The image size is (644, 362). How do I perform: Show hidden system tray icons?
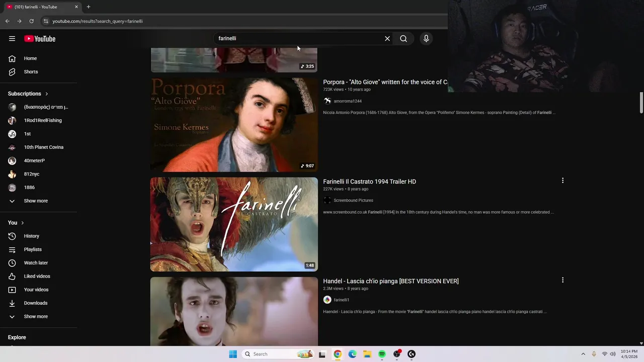tap(583, 354)
